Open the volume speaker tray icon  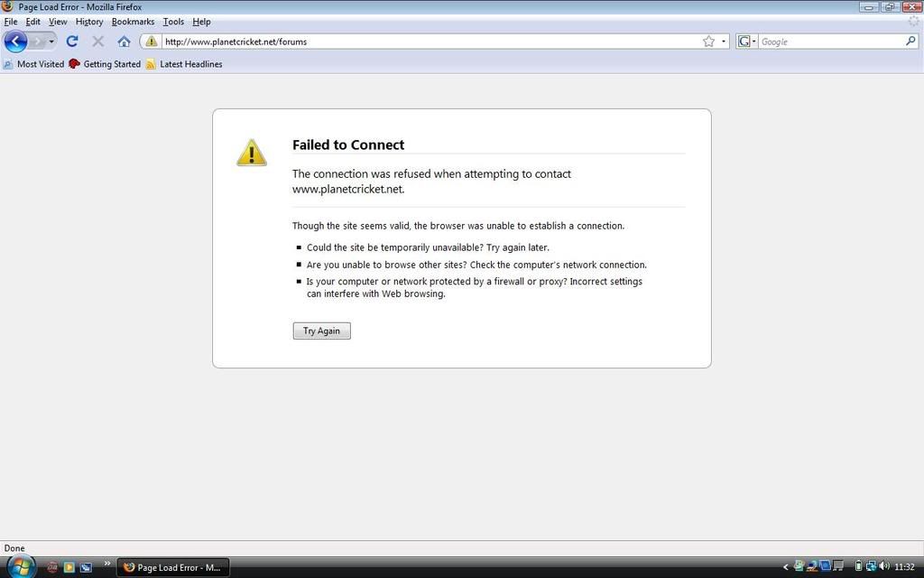(884, 566)
